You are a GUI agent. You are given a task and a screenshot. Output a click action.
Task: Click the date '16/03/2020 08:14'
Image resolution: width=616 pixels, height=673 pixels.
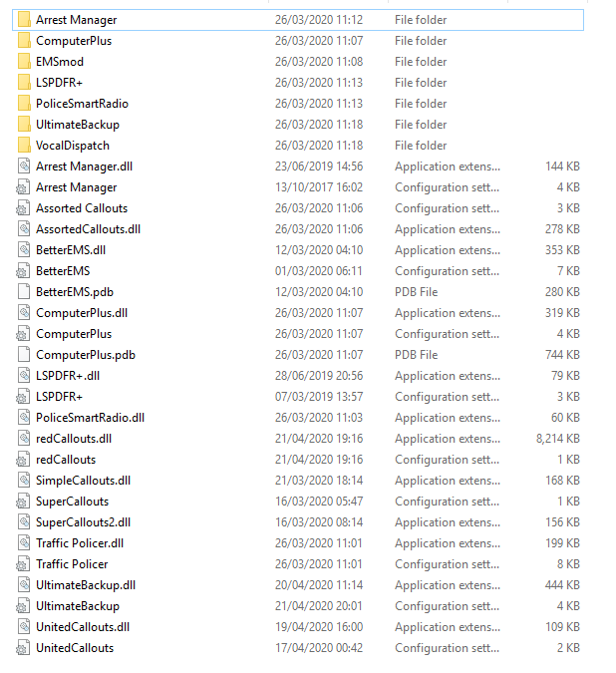[319, 522]
